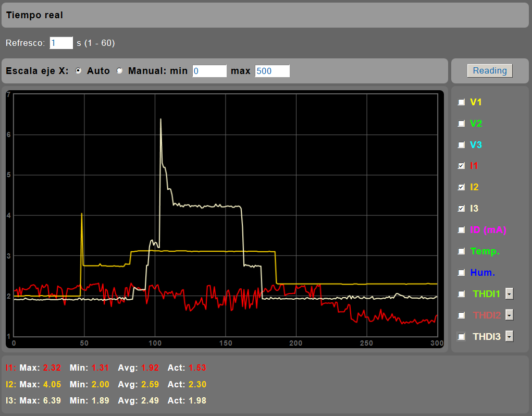
Task: Click the I1 Avg value 1.92
Action: point(150,368)
